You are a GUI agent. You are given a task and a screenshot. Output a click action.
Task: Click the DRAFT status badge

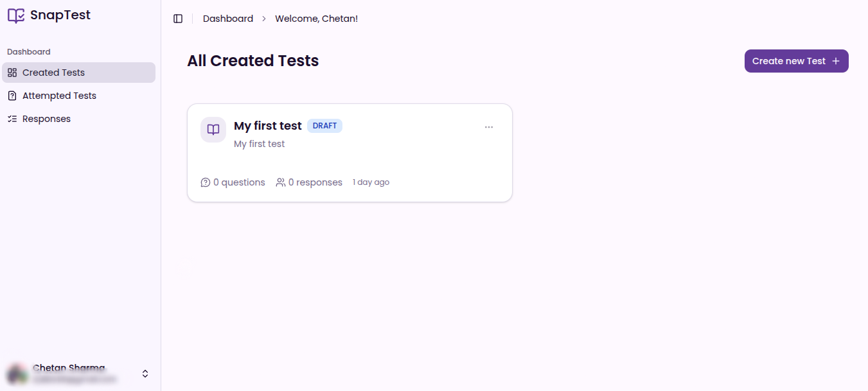[x=325, y=126]
